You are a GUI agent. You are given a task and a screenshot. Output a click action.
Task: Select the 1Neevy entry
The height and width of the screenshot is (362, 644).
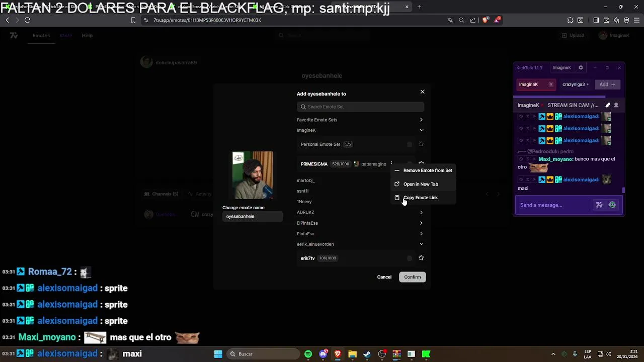pos(304,202)
